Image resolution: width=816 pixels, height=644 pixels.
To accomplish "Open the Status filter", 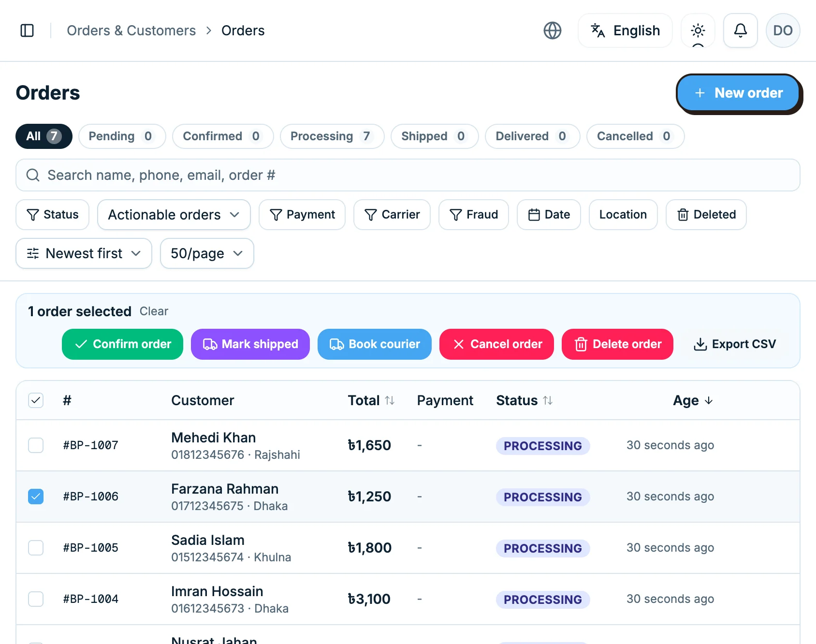I will pyautogui.click(x=53, y=215).
